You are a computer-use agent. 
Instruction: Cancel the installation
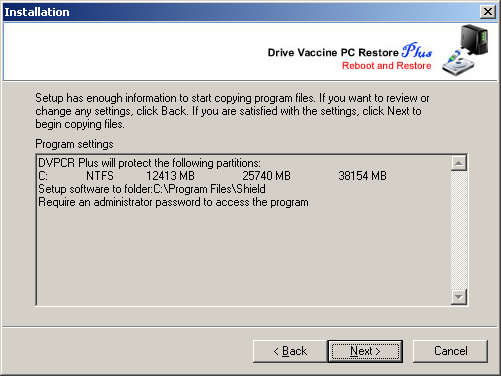click(450, 351)
